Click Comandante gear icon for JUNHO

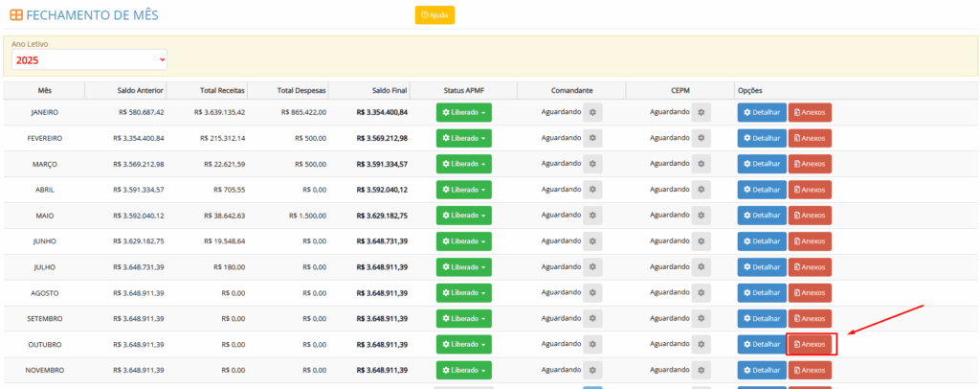[592, 241]
